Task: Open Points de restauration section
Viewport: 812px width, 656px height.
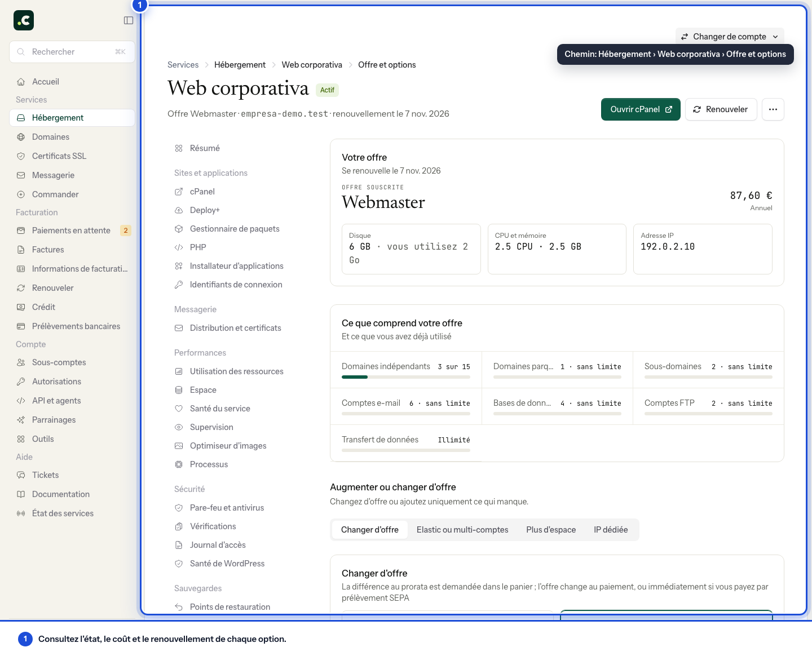Action: tap(241, 607)
